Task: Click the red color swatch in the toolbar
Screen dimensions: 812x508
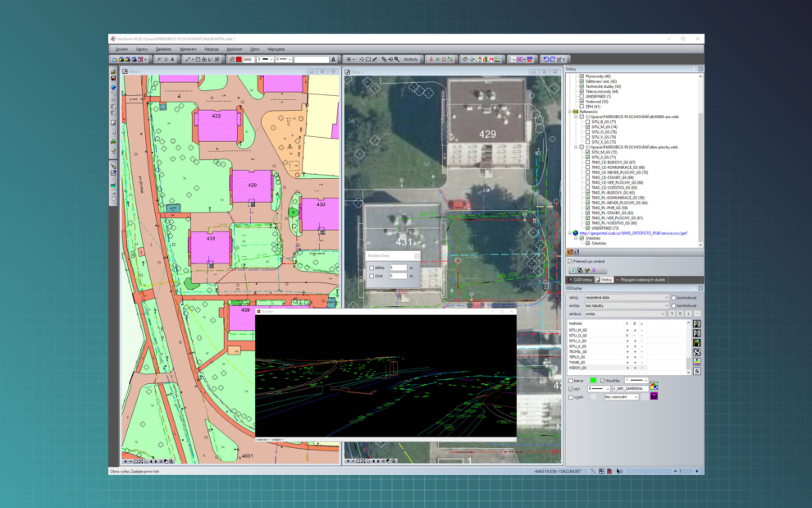Action: click(x=239, y=60)
